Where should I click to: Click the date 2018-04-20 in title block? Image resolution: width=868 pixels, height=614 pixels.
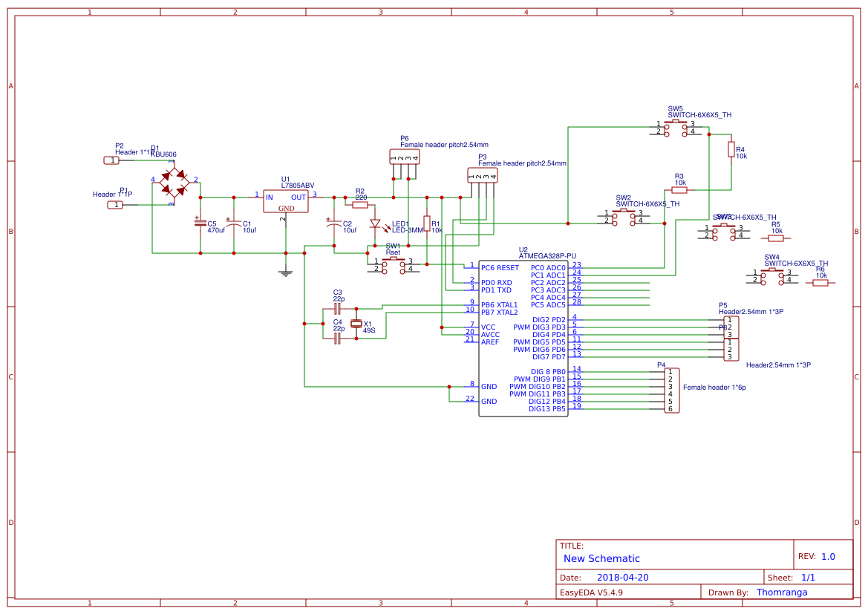pyautogui.click(x=622, y=578)
